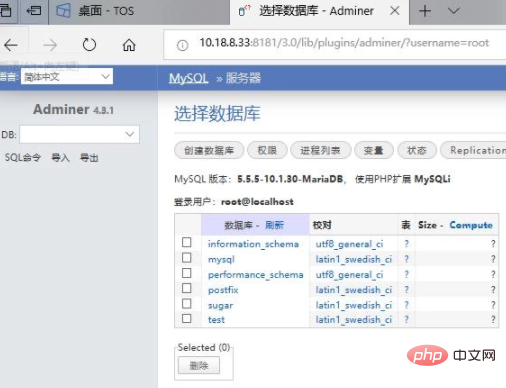Image resolution: width=506 pixels, height=388 pixels.
Task: Check the test database checkbox
Action: tap(187, 318)
